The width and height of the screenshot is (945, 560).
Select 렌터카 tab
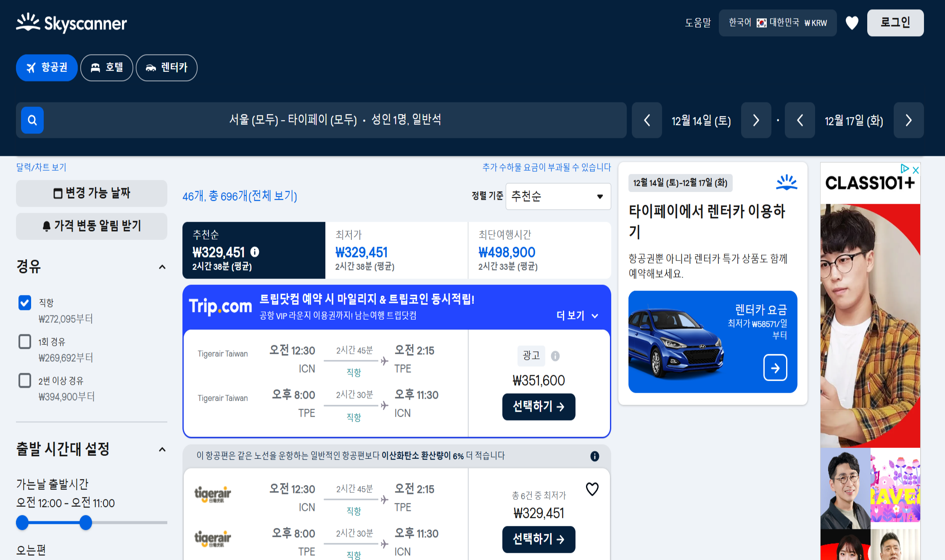[x=166, y=68]
